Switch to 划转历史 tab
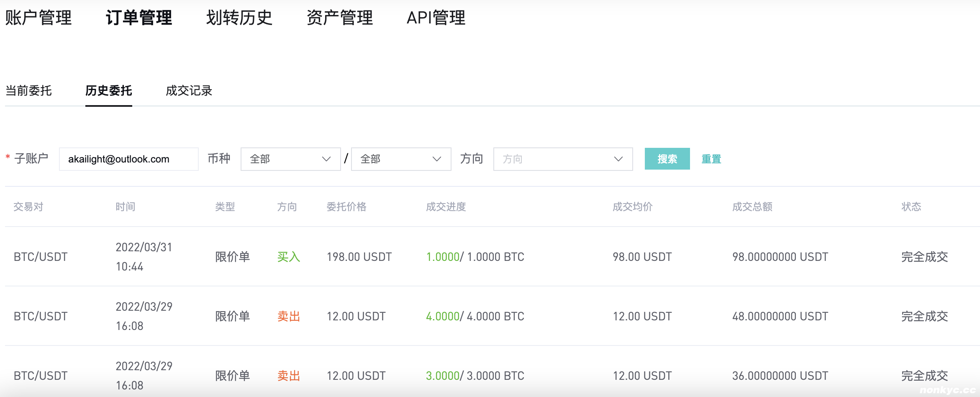 239,18
